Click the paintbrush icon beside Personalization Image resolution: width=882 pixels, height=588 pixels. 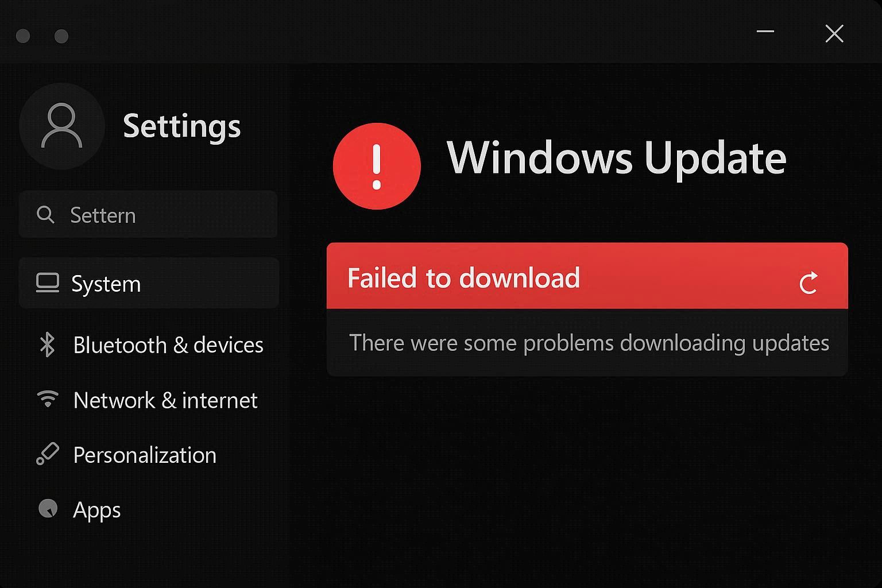48,454
